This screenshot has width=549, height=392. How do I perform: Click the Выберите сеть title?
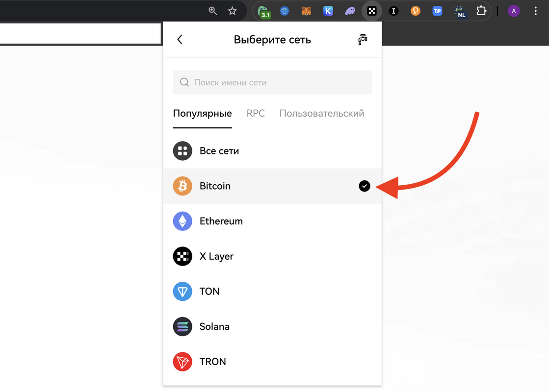click(x=272, y=40)
